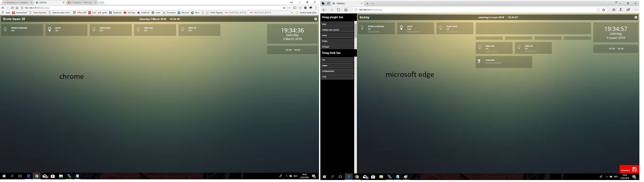Image resolution: width=644 pixels, height=182 pixels.
Task: Toggle Spots oprit block in Edge
Action: coord(455,28)
